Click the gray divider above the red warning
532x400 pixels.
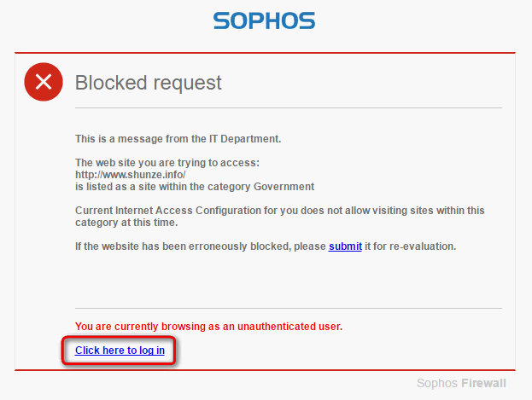[289, 308]
